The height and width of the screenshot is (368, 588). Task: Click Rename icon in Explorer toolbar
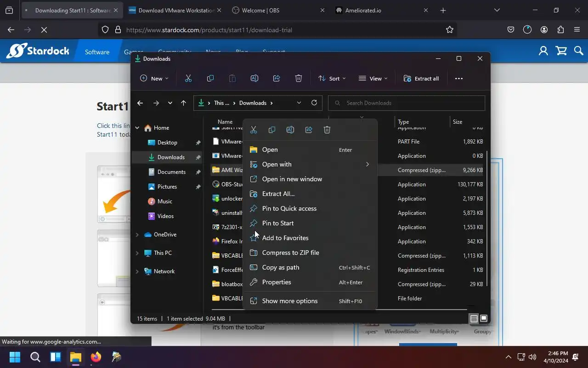(254, 79)
